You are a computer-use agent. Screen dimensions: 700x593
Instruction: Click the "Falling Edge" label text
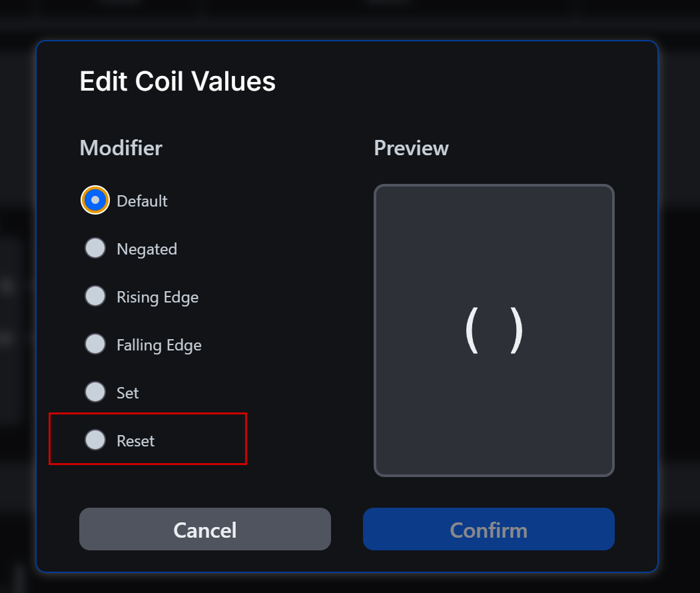(159, 345)
